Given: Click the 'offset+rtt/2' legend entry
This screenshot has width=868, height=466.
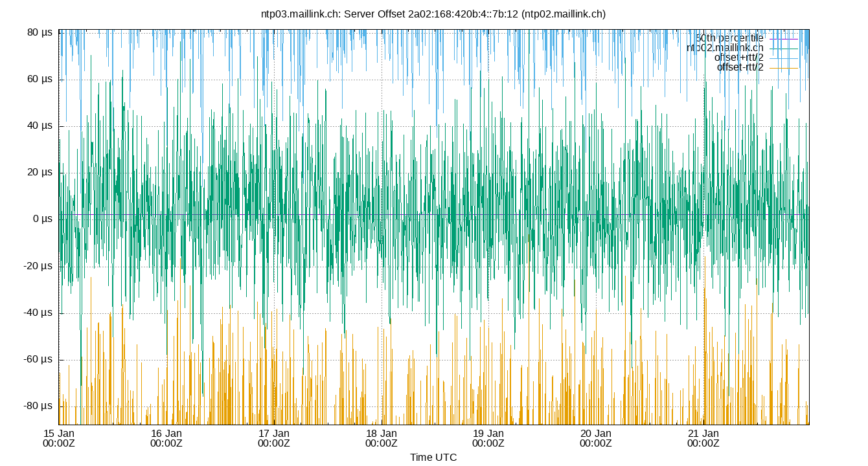Looking at the screenshot, I should (739, 58).
